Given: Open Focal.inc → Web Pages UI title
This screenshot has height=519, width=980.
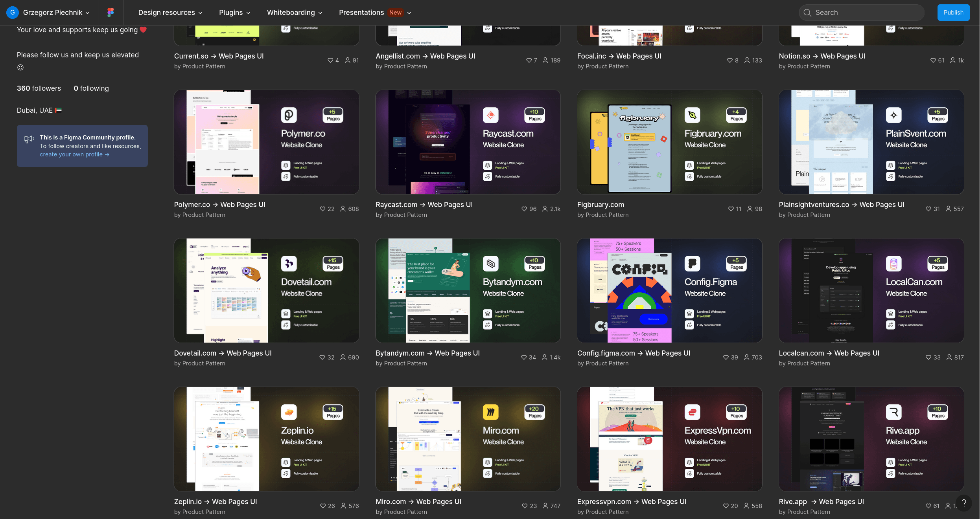Looking at the screenshot, I should click(619, 56).
